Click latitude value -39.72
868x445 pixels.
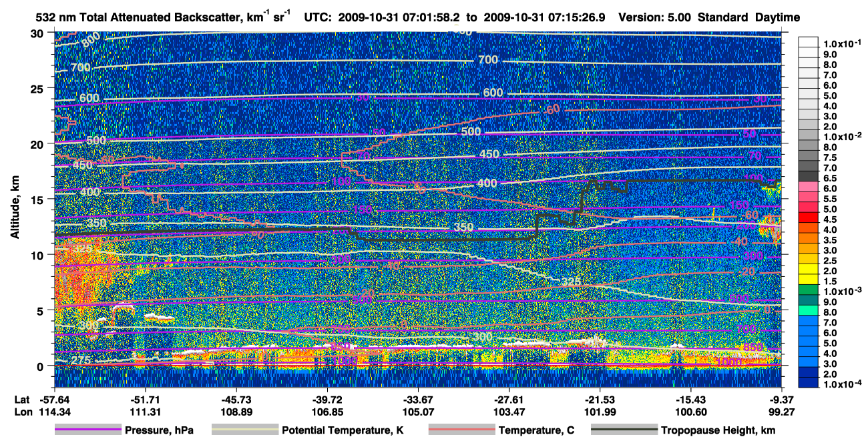point(327,399)
